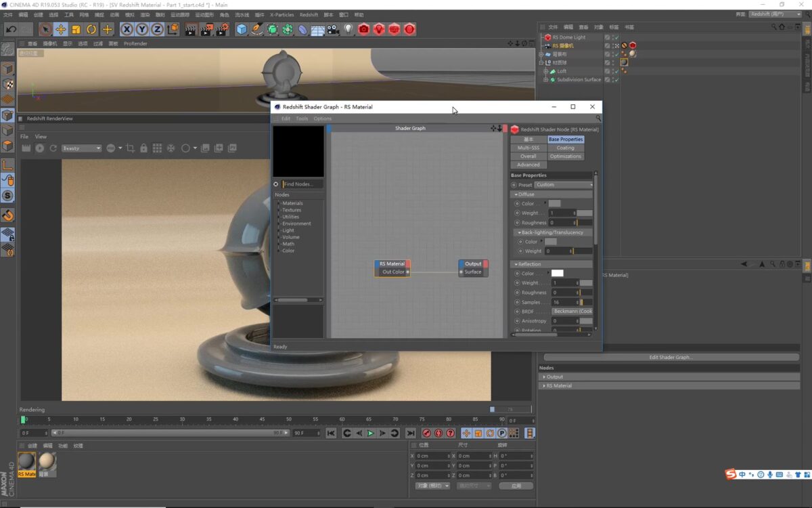Open the Diffuse Color swatch

click(554, 203)
